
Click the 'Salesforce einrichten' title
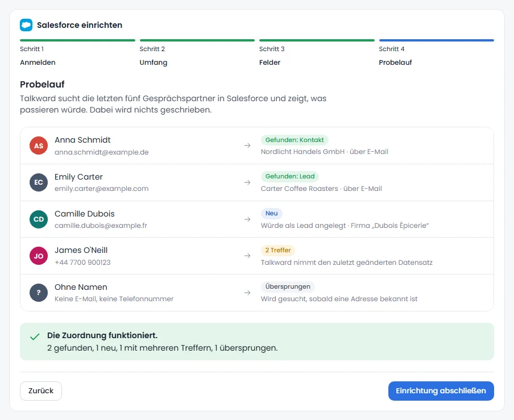[80, 25]
